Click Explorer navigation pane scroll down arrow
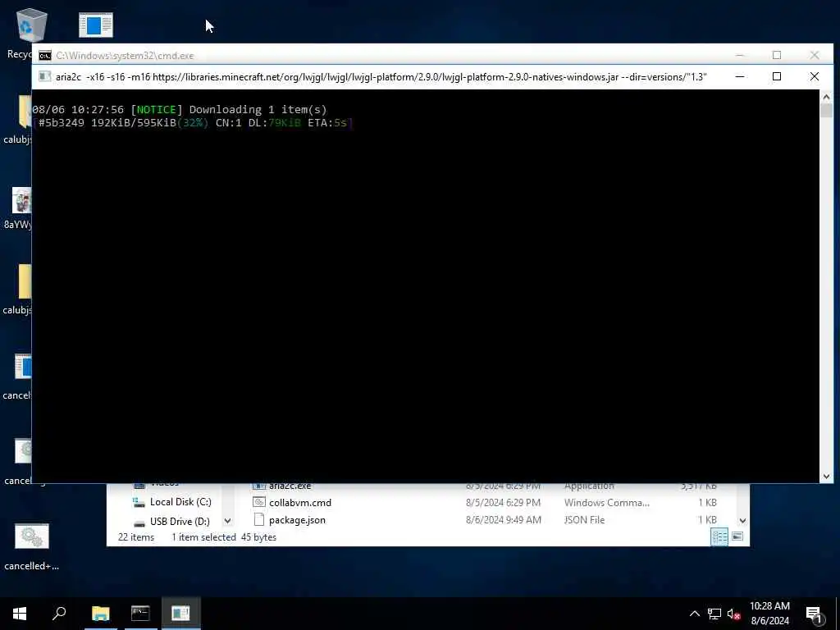Image resolution: width=840 pixels, height=630 pixels. click(228, 521)
